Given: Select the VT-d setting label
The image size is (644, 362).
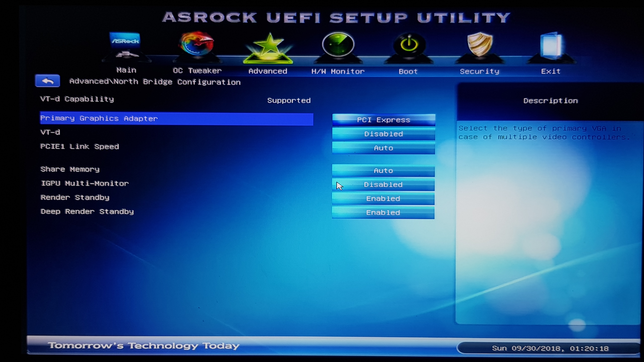Looking at the screenshot, I should [x=50, y=132].
